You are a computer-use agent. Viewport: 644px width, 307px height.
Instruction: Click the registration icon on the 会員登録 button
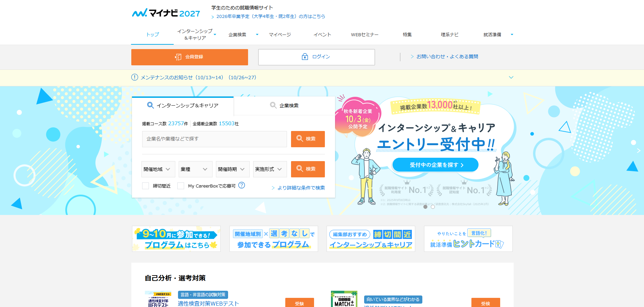(x=177, y=57)
